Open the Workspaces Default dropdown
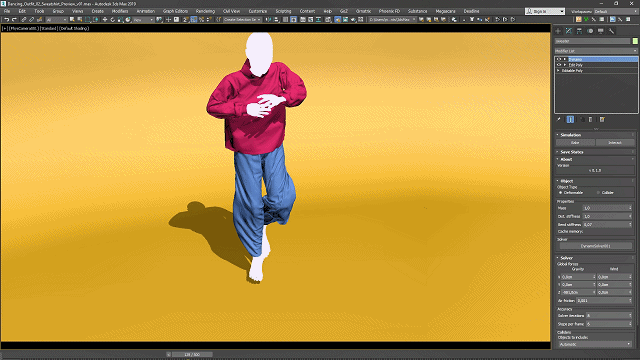 (616, 11)
